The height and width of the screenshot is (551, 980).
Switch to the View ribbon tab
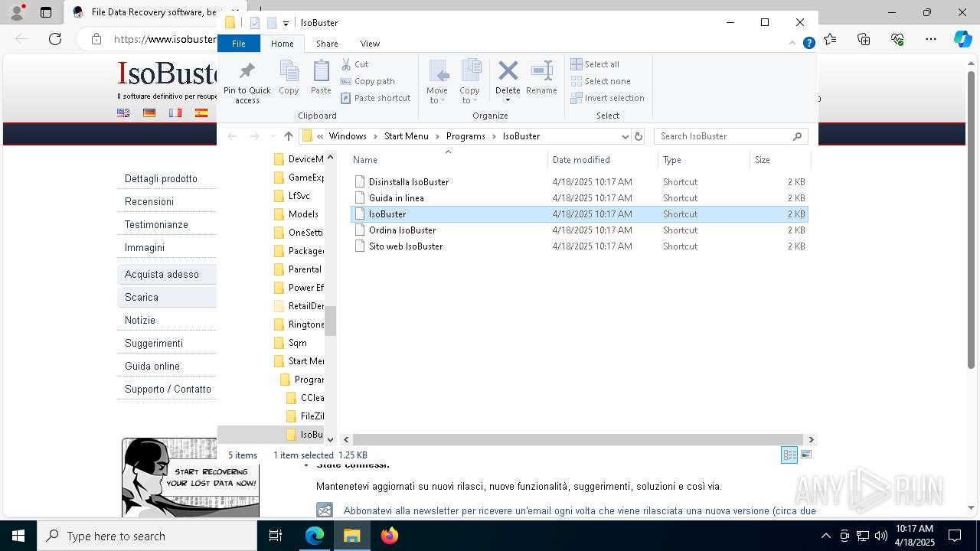[370, 44]
